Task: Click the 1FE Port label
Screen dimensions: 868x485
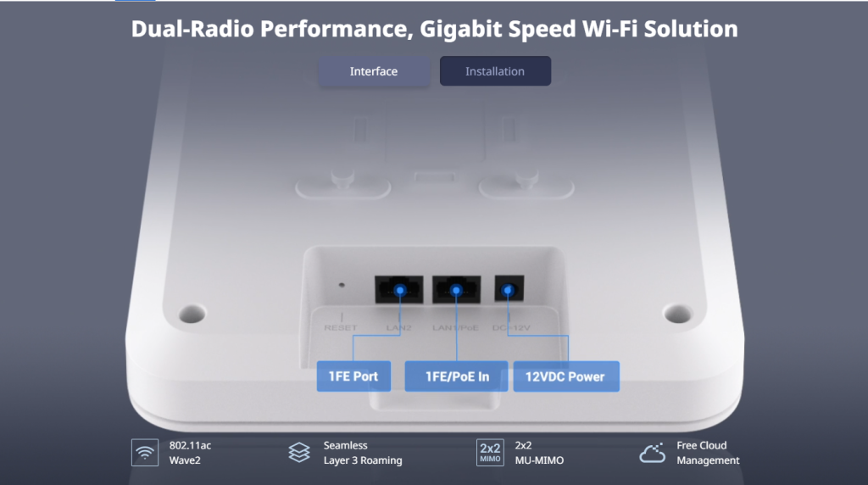Action: point(353,376)
